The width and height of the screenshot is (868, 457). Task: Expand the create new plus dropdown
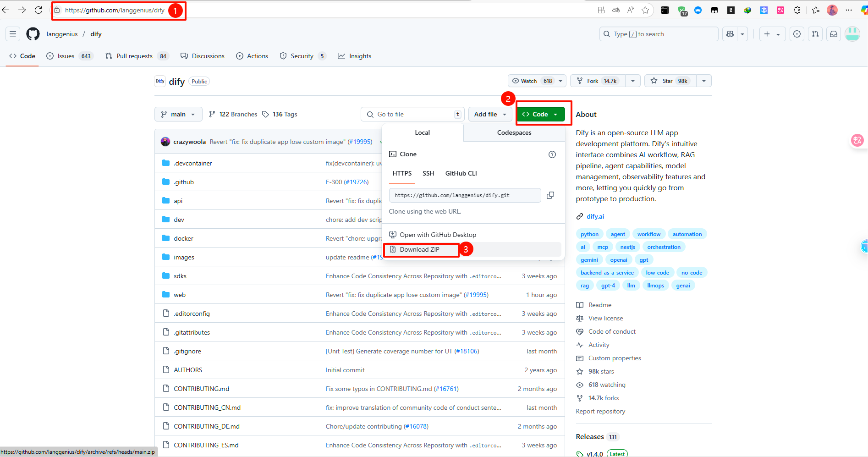pos(772,34)
